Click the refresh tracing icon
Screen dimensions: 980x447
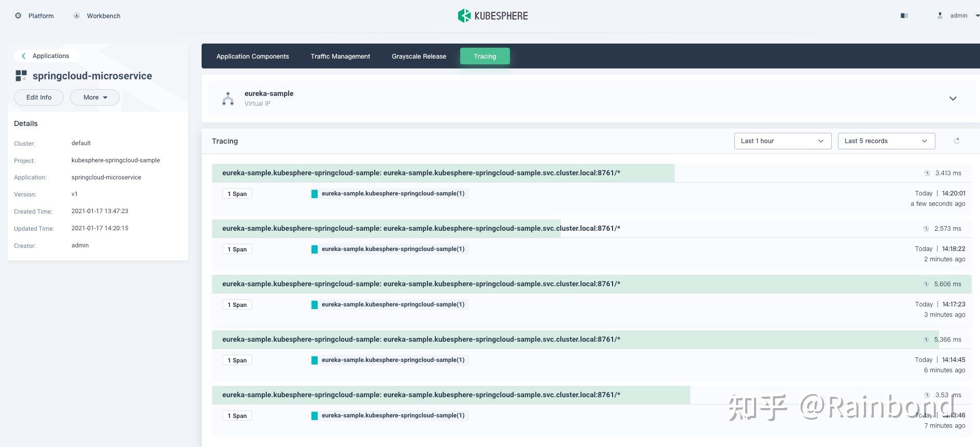(957, 141)
